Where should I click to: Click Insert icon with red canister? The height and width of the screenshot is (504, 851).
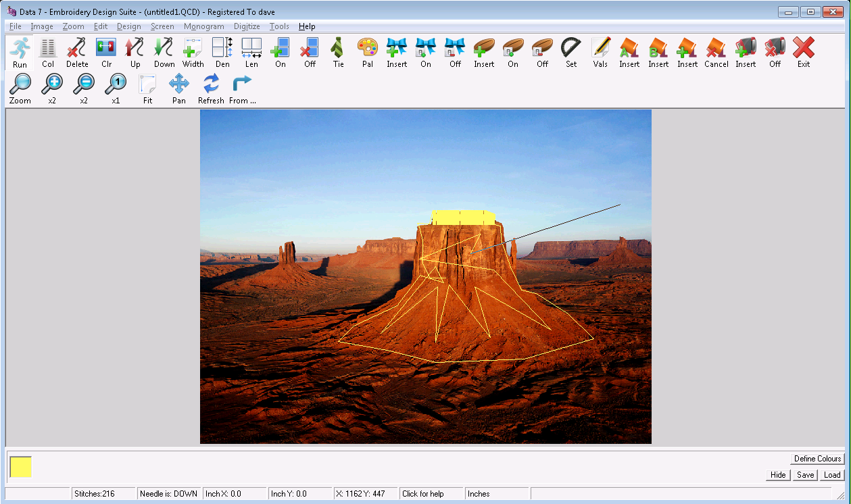(746, 48)
